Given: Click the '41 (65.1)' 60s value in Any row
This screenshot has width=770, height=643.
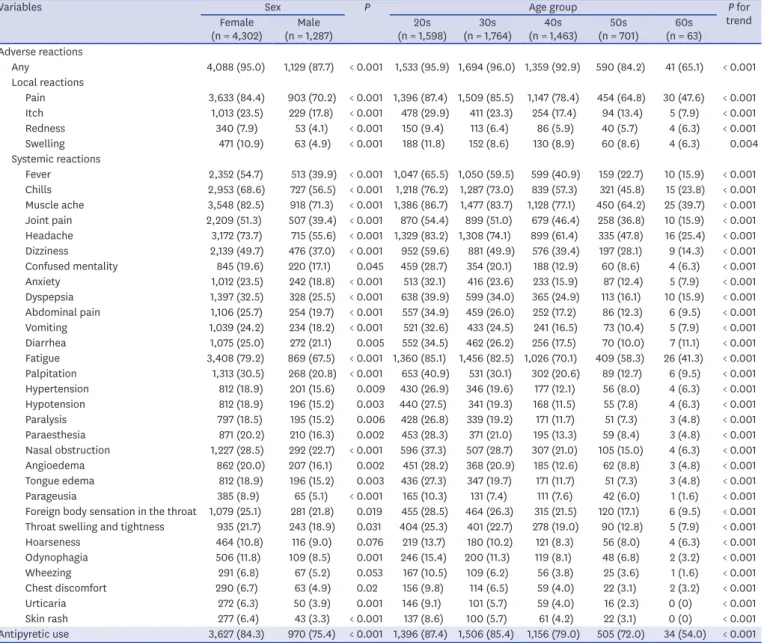Looking at the screenshot, I should click(x=684, y=67).
